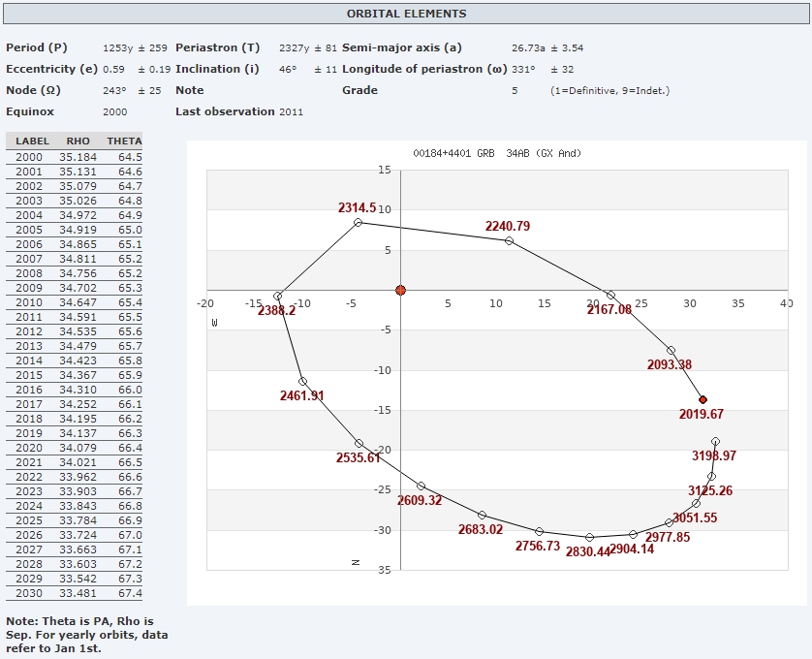Click the 2093.38 orbit marker
The image size is (812, 659).
point(671,350)
